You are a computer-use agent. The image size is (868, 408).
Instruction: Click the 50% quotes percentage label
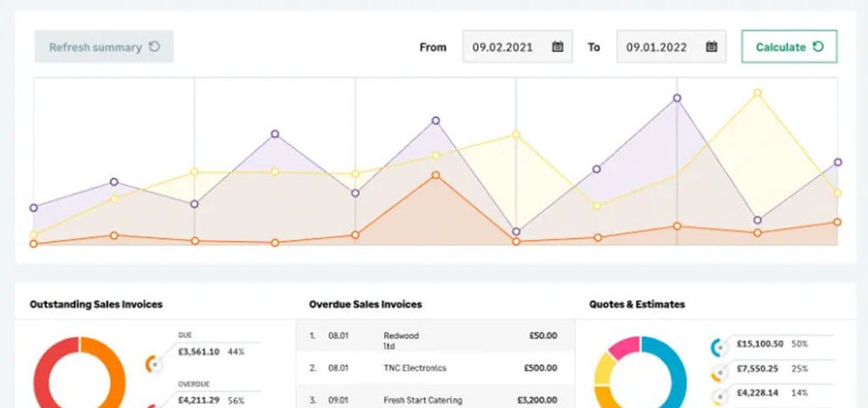[800, 343]
